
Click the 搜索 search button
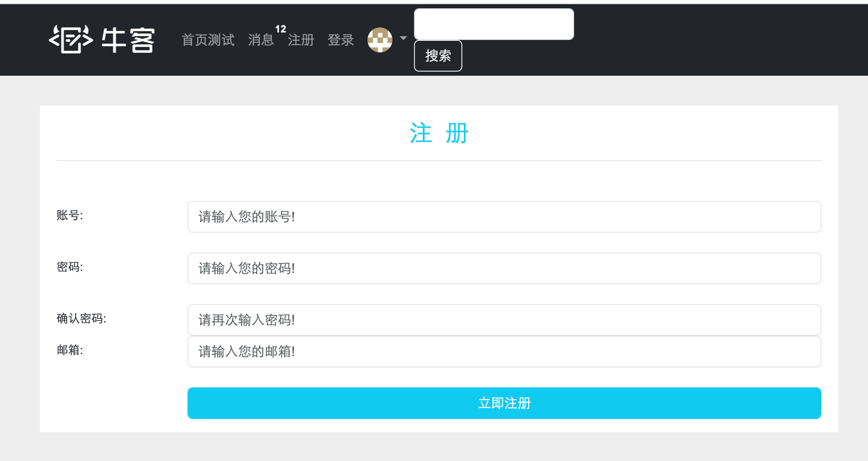438,56
